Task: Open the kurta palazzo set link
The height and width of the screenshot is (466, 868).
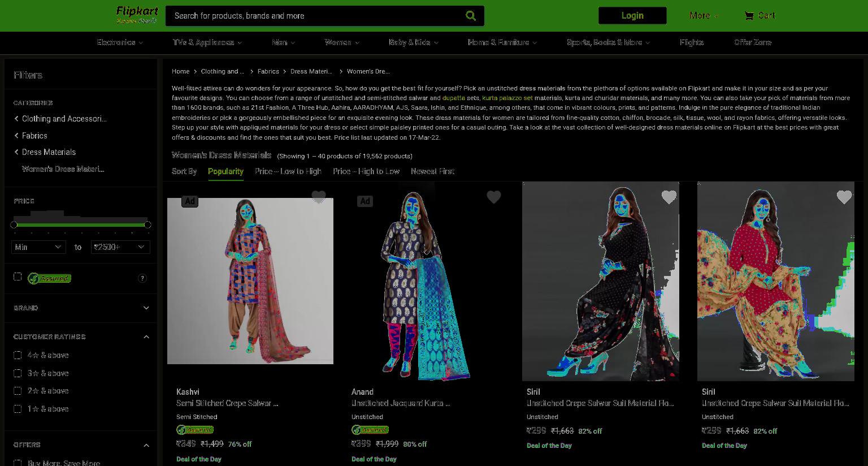Action: coord(507,98)
